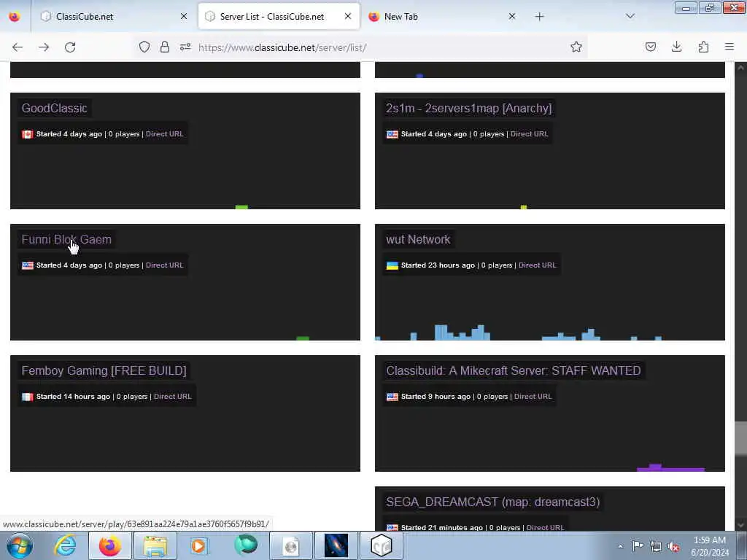
Task: Click France flag icon on Femboy Gaming
Action: pos(28,397)
